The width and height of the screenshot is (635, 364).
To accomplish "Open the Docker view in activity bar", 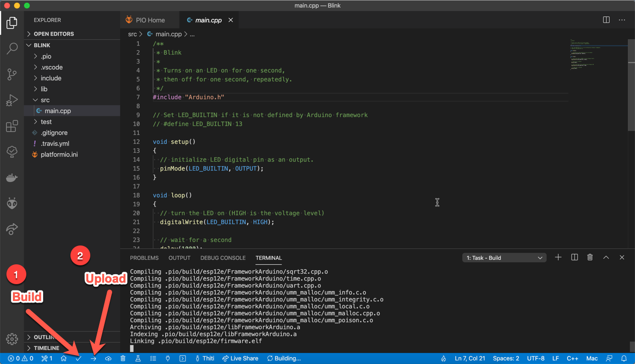I will [12, 178].
